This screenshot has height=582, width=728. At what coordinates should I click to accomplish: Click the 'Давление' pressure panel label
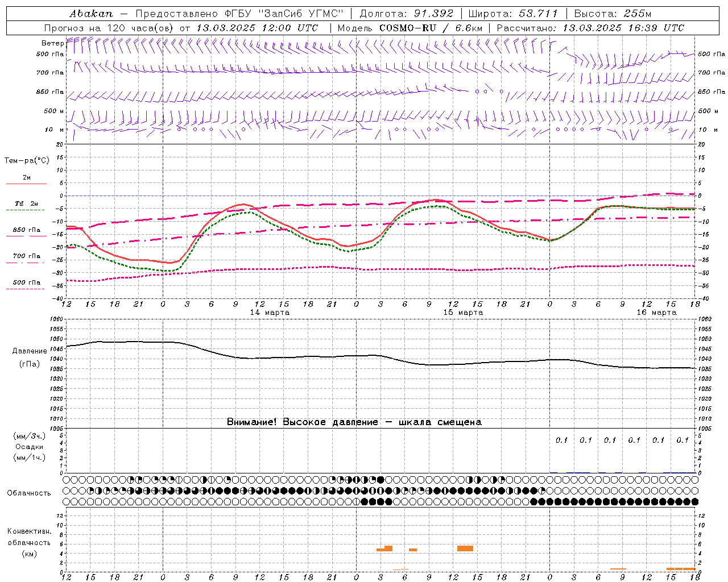pyautogui.click(x=30, y=351)
